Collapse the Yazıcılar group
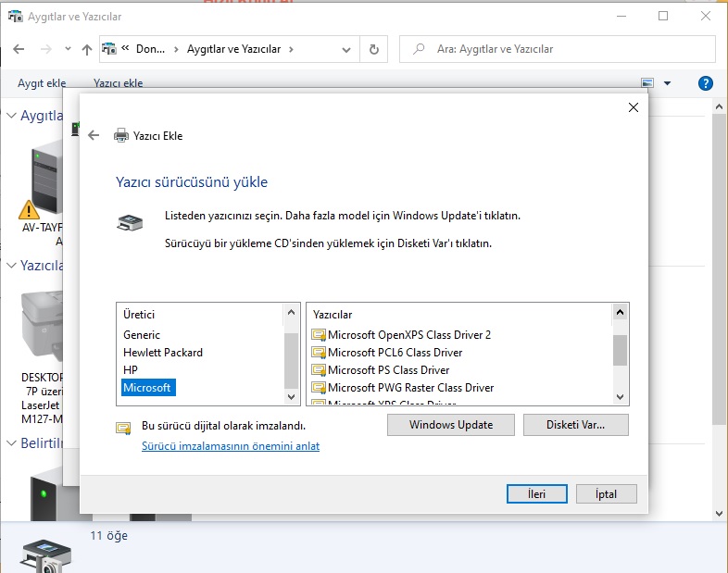The width and height of the screenshot is (728, 573). (x=12, y=266)
